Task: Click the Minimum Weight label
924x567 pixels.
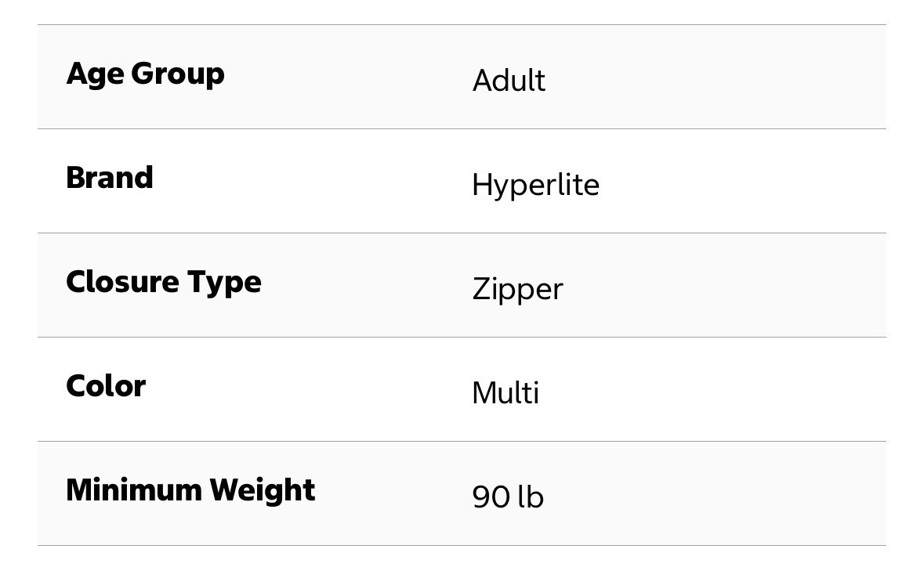Action: [x=190, y=490]
